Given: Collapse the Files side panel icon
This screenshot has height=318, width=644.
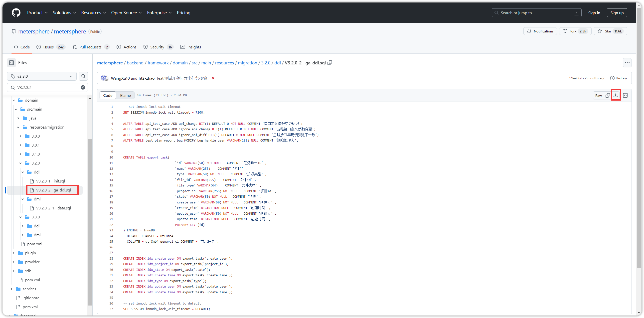Looking at the screenshot, I should pyautogui.click(x=11, y=62).
